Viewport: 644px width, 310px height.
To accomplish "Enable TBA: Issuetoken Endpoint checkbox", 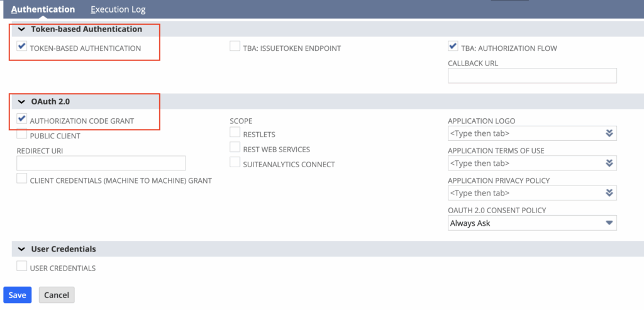I will click(235, 46).
